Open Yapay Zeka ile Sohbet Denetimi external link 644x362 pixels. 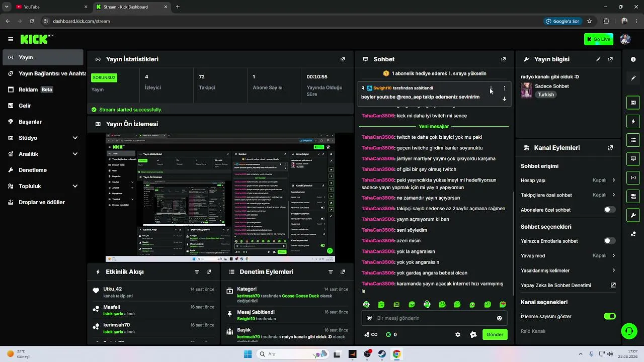[x=613, y=285]
